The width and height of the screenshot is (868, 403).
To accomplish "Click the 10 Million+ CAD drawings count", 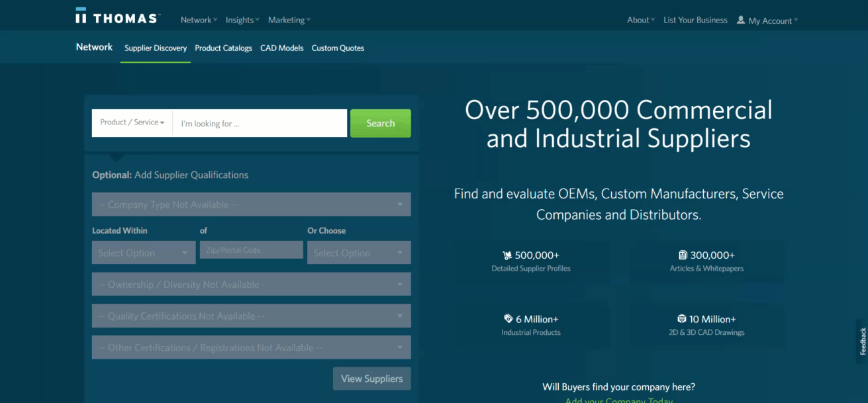I will [712, 319].
